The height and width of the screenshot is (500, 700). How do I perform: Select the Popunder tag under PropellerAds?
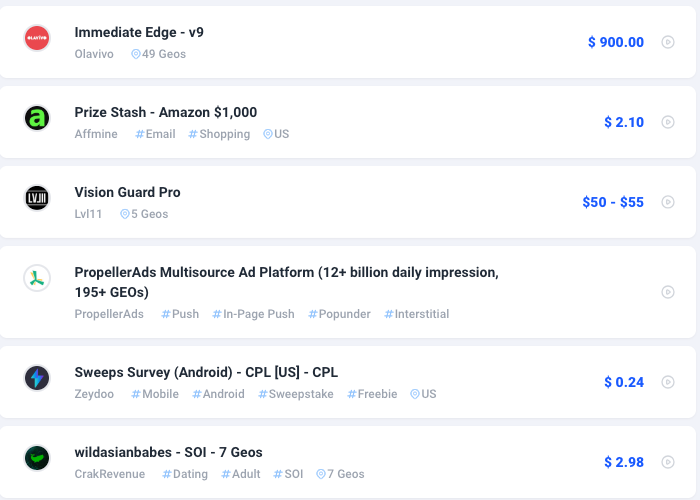[339, 314]
